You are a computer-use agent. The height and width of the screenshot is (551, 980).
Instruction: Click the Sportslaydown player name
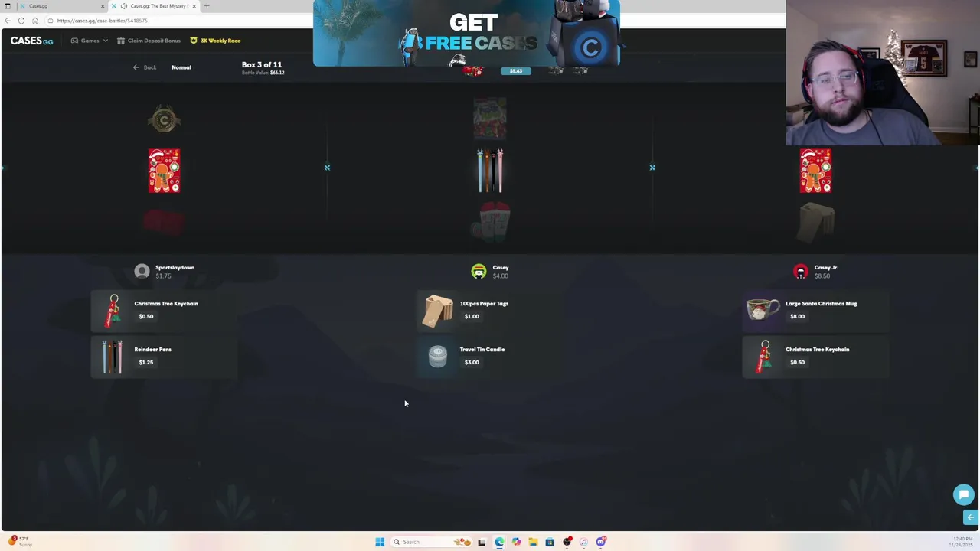[x=175, y=268]
